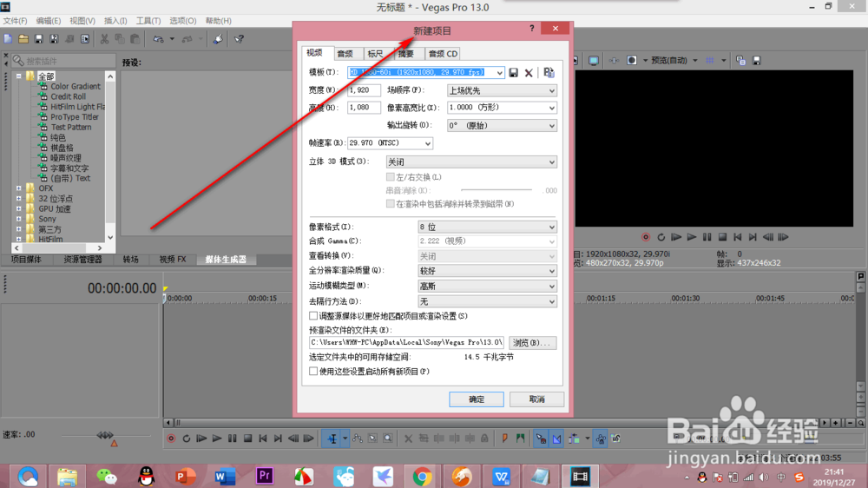Toggle Enable Snapping icon in timeline toolbar
This screenshot has height=488, width=868.
click(x=541, y=439)
